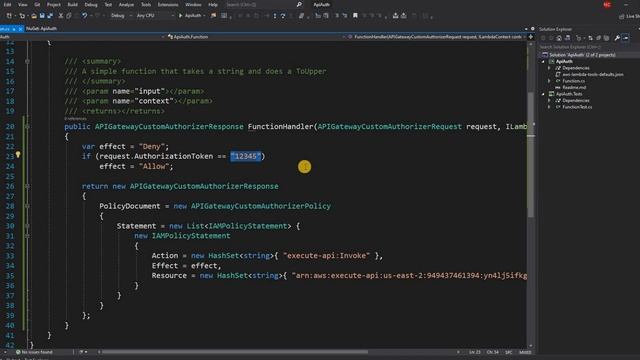
Task: Open the Build menu
Action: (73, 4)
